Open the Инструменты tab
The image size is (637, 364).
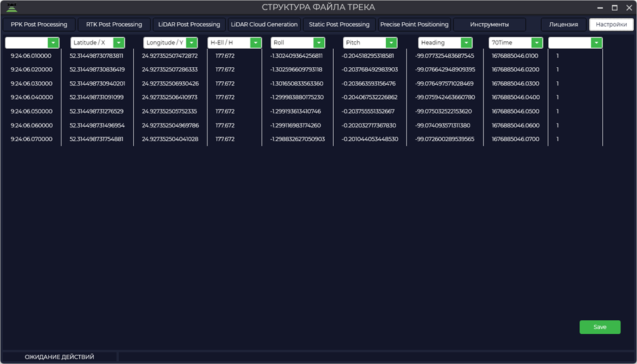490,24
